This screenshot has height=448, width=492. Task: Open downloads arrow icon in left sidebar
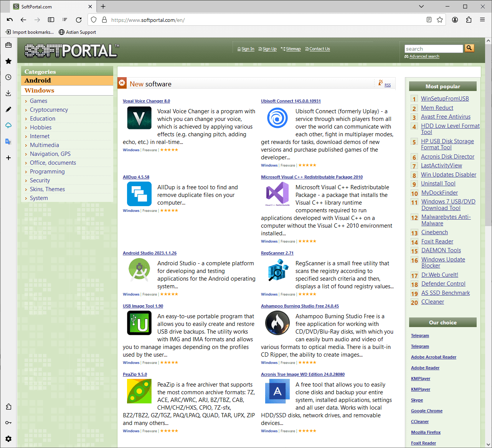8,93
